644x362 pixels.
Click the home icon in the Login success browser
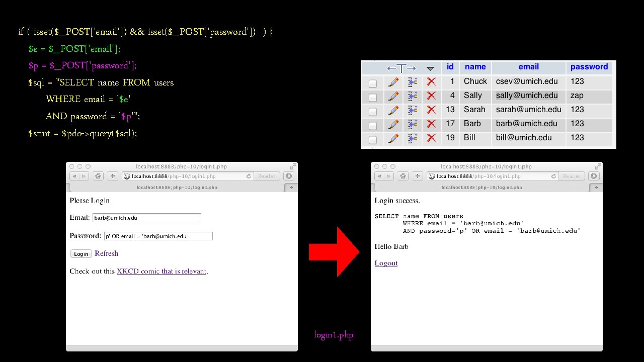[403, 176]
